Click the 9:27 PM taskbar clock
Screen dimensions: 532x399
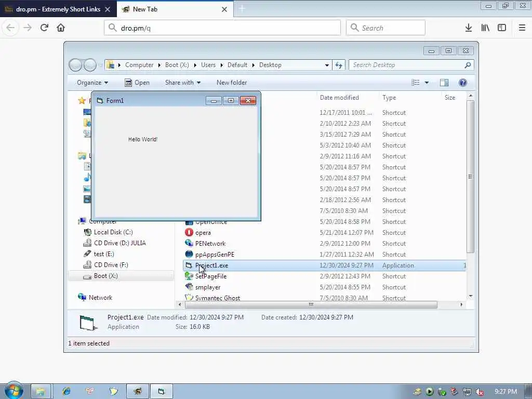[506, 392]
